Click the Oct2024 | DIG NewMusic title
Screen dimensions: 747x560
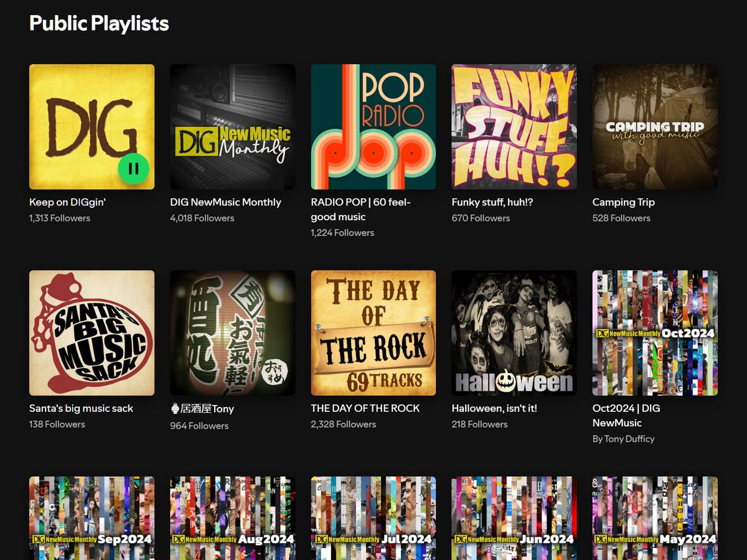coord(626,416)
